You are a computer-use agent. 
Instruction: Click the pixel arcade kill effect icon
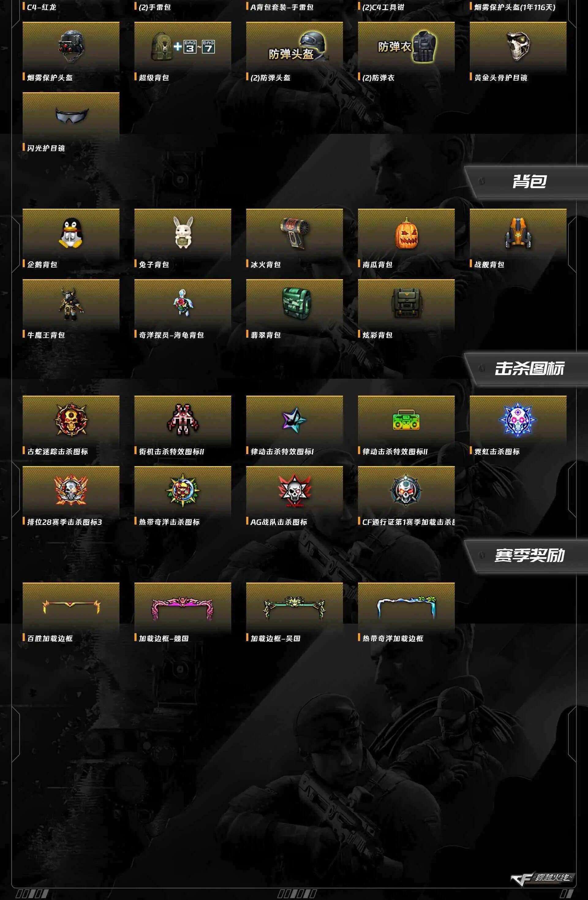(183, 420)
